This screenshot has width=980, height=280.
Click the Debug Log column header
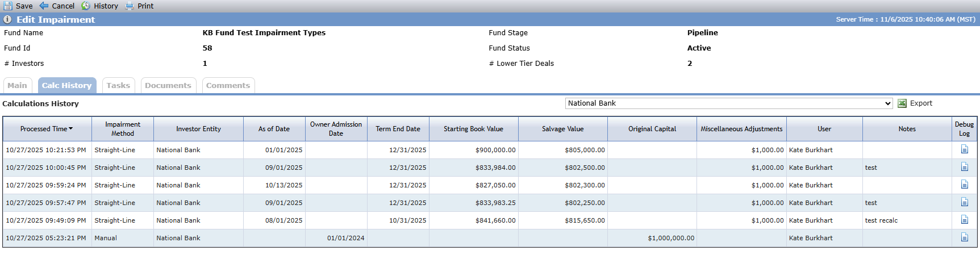coord(964,129)
